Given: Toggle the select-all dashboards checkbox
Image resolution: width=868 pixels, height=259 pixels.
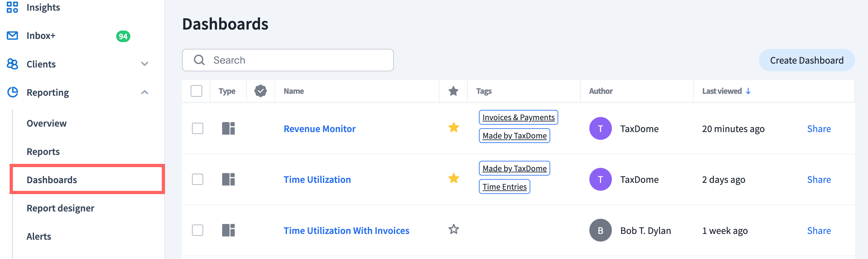Looking at the screenshot, I should pos(196,91).
